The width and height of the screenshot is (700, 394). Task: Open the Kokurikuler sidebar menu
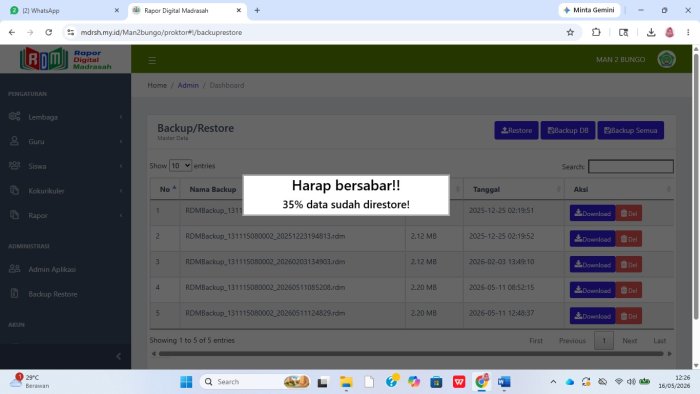point(65,191)
